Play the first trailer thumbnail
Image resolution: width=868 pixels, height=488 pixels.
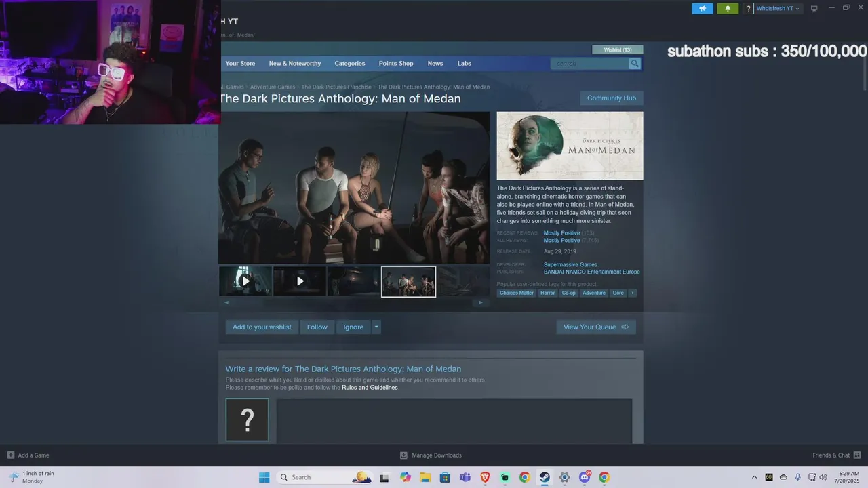coord(245,281)
